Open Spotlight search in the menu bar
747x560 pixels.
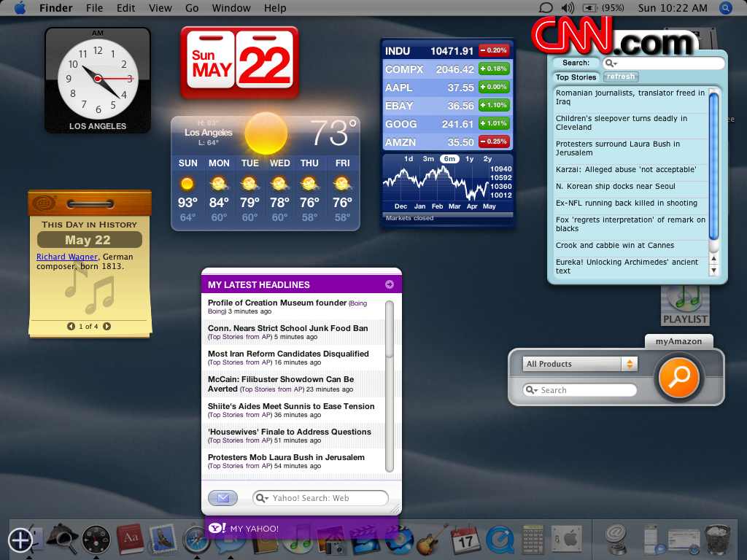725,7
